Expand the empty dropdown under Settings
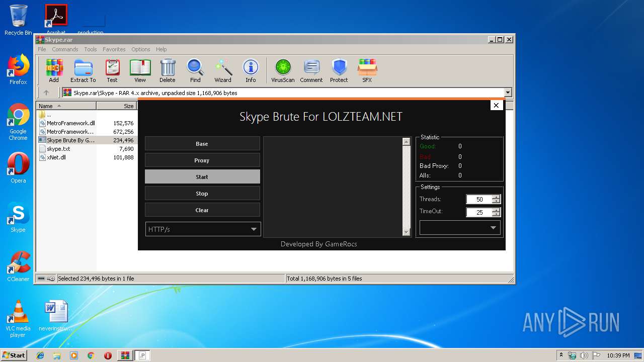The width and height of the screenshot is (644, 362). (493, 228)
